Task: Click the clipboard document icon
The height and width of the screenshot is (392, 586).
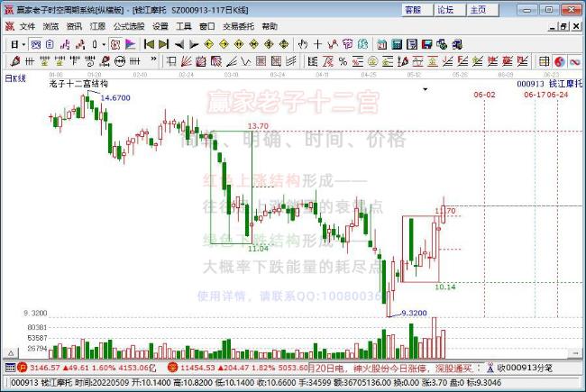Action: (x=50, y=44)
